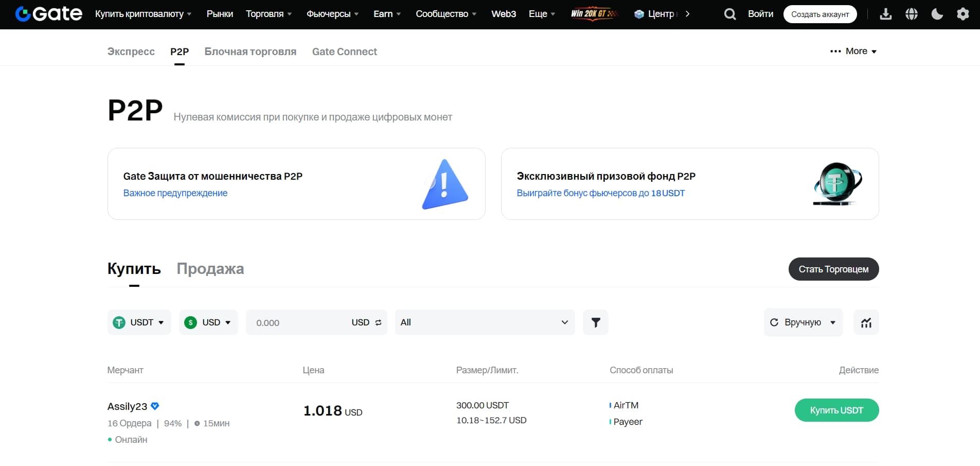
Task: Click the navigation right arrow chevron
Action: click(687, 14)
